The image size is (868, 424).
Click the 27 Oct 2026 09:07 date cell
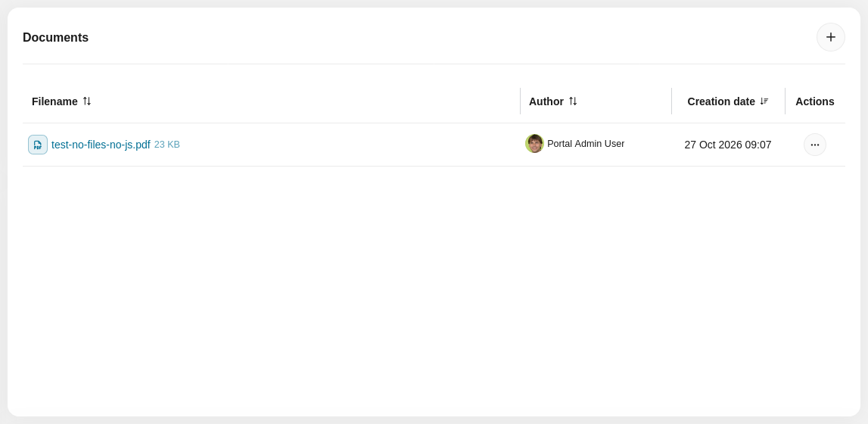tap(728, 145)
